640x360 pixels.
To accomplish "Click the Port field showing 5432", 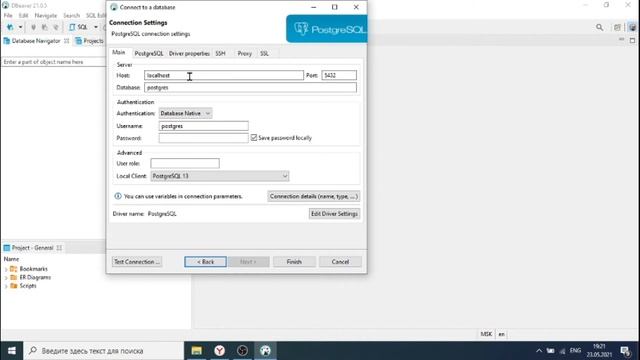I will (339, 76).
